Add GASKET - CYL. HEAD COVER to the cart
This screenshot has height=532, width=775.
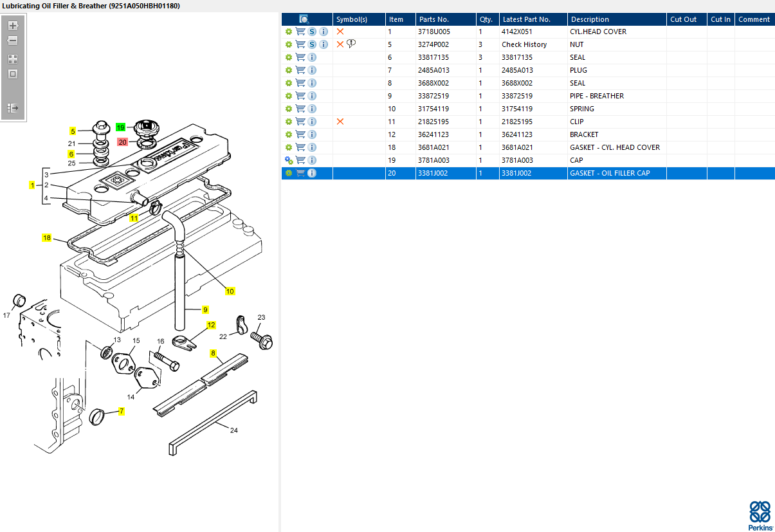[300, 147]
